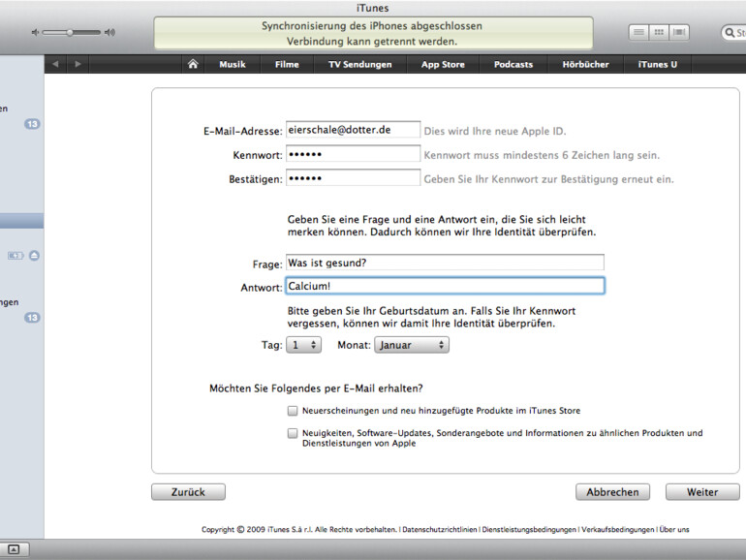Image resolution: width=746 pixels, height=560 pixels.
Task: Eject the iPhone in sidebar
Action: [x=34, y=256]
